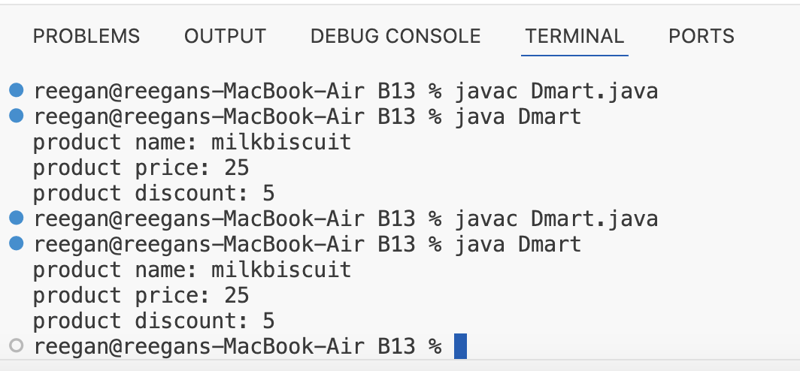Click the hollow circle beside the empty prompt
800x371 pixels.
coord(16,345)
